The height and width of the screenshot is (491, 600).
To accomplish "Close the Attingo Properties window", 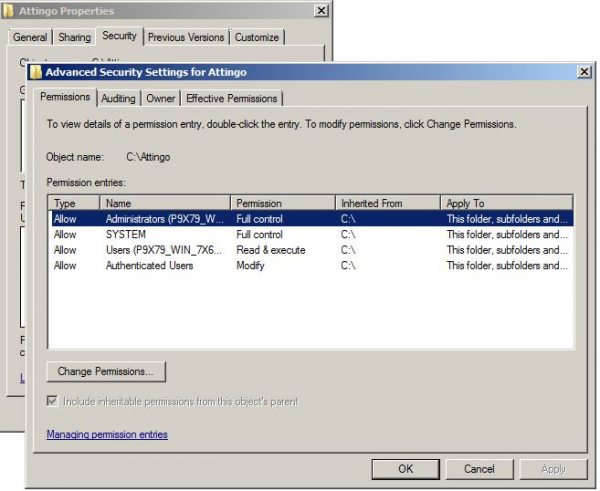I will [x=321, y=9].
